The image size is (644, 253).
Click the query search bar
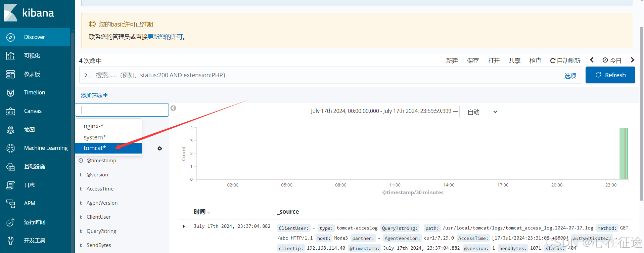pos(331,75)
